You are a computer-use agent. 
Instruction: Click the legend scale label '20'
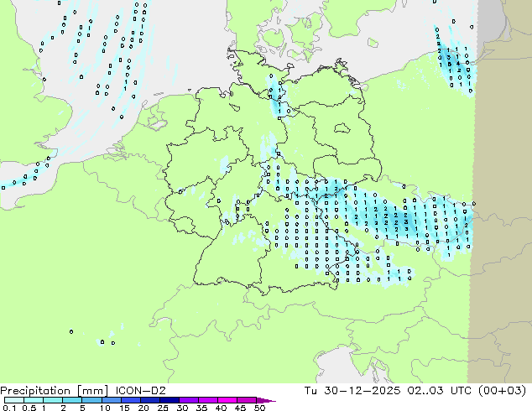tap(143, 408)
